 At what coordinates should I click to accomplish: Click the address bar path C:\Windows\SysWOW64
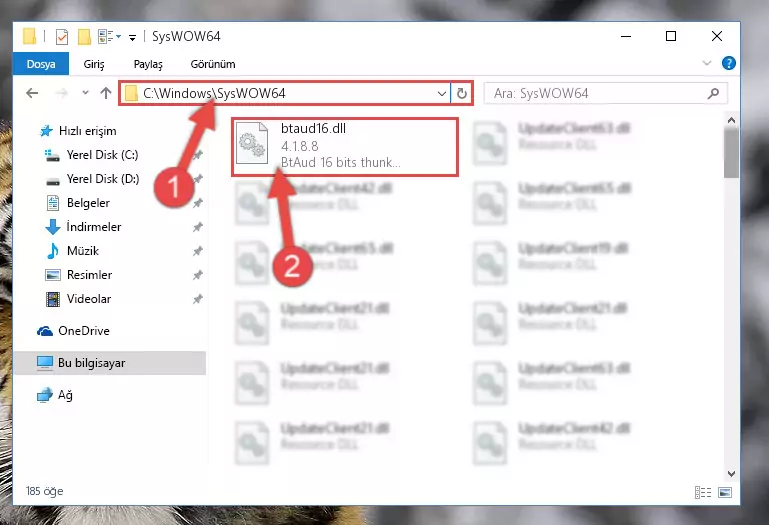coord(214,93)
